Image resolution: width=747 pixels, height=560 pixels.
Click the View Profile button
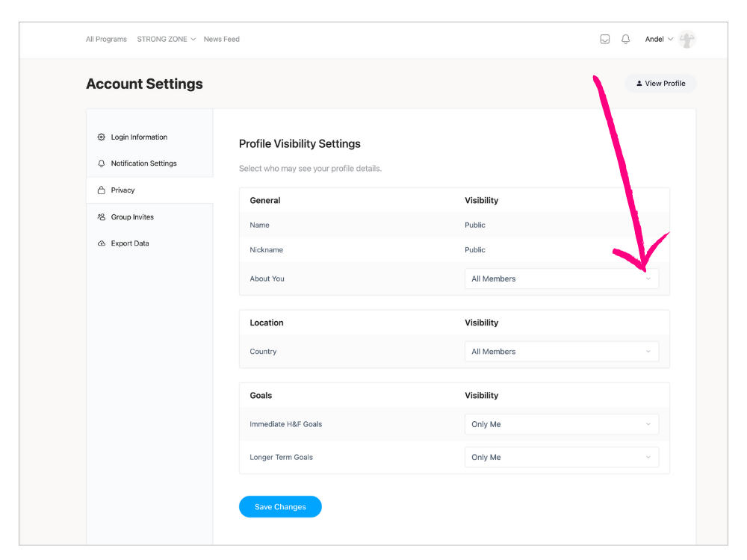tap(660, 84)
